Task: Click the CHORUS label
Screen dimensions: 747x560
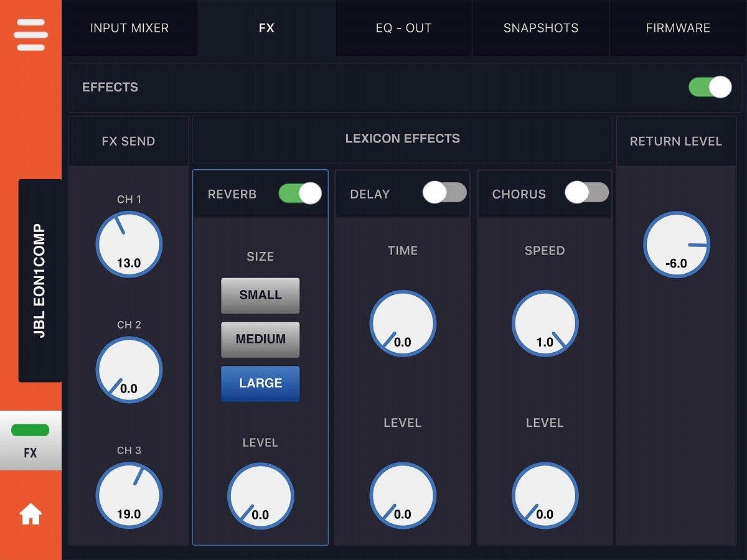Action: click(x=519, y=194)
